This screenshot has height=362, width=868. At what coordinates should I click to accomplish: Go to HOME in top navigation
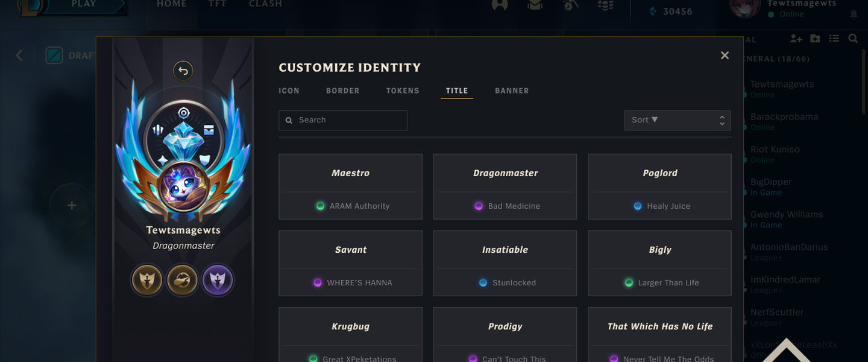click(172, 4)
